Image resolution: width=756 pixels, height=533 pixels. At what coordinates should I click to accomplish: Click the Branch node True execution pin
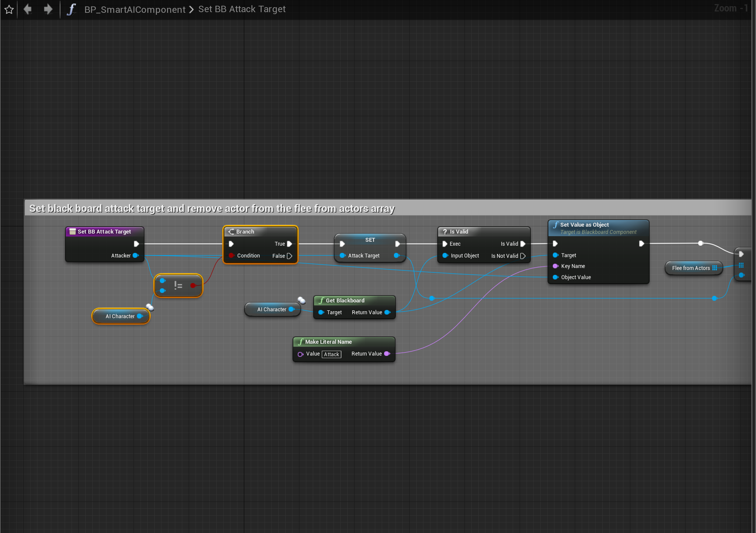click(x=290, y=244)
